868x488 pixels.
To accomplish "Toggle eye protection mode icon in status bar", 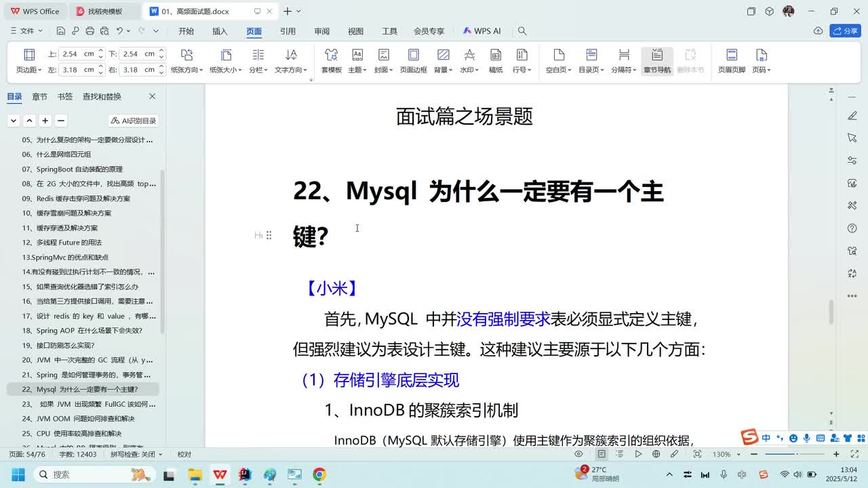I will pyautogui.click(x=578, y=454).
